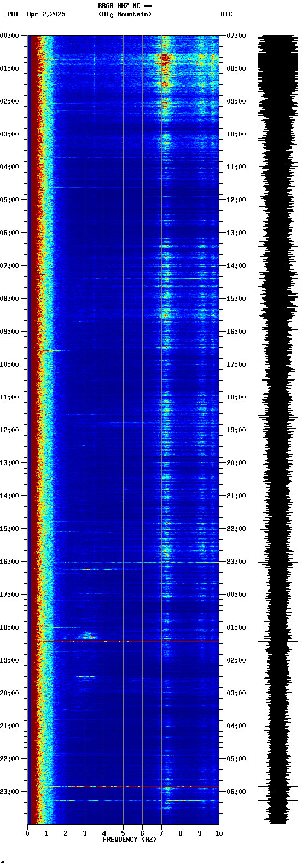Click the bright blob near 3 Hz at 18:15 PDT

tap(88, 636)
